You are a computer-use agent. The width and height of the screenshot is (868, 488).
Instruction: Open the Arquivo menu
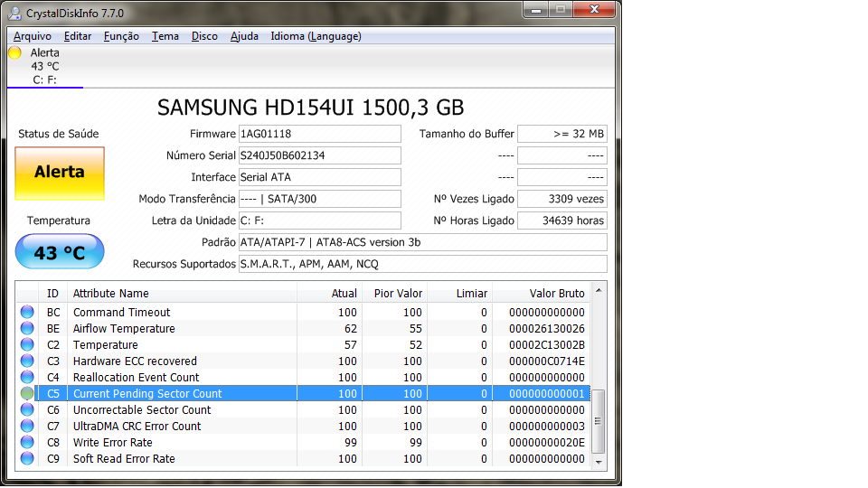pyautogui.click(x=33, y=36)
